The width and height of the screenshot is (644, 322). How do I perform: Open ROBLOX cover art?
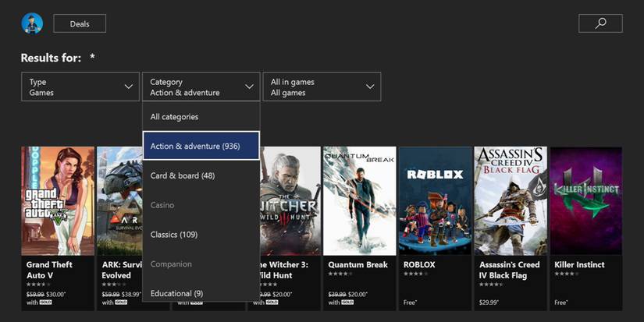tap(436, 201)
